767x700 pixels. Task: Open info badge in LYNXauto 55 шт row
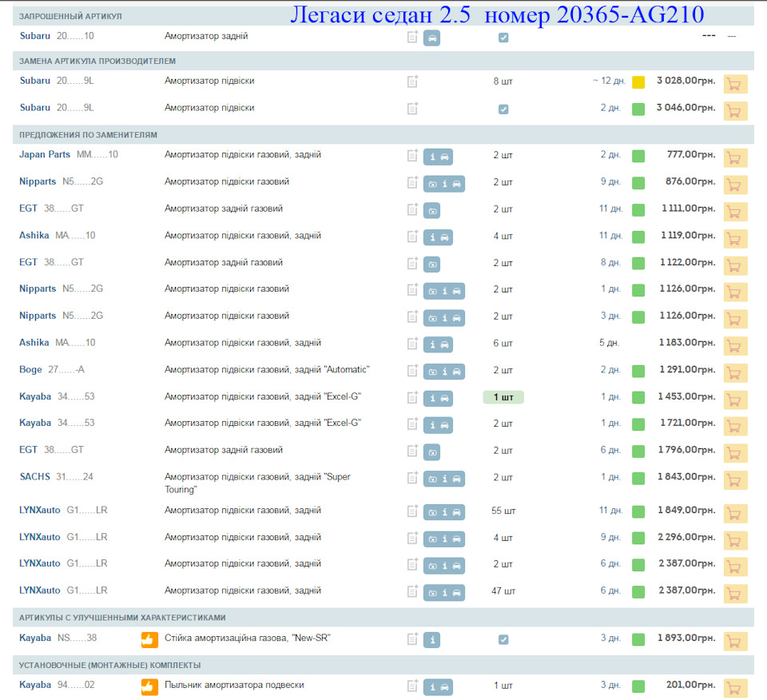(x=444, y=512)
